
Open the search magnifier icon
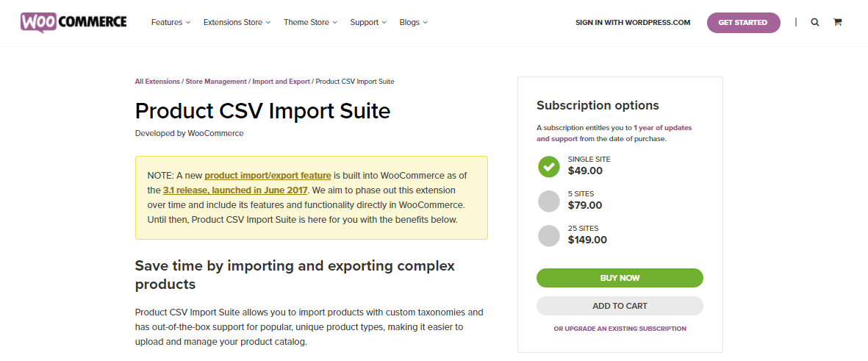815,23
